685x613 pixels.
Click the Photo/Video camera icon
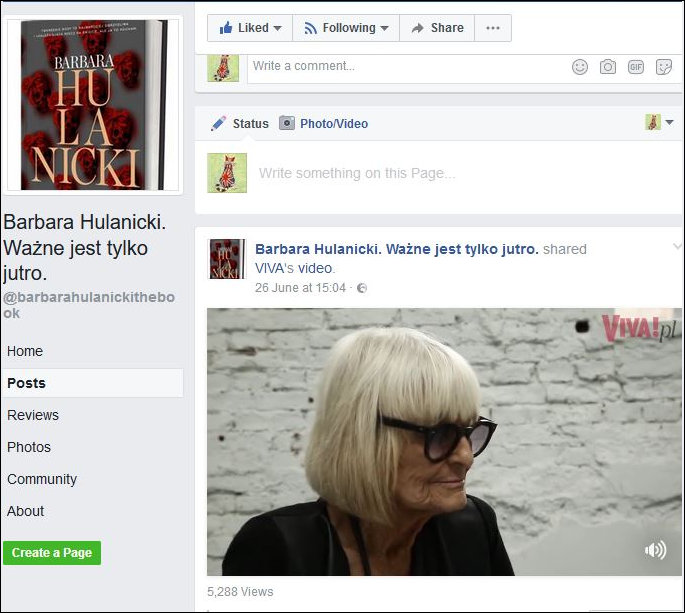point(287,123)
